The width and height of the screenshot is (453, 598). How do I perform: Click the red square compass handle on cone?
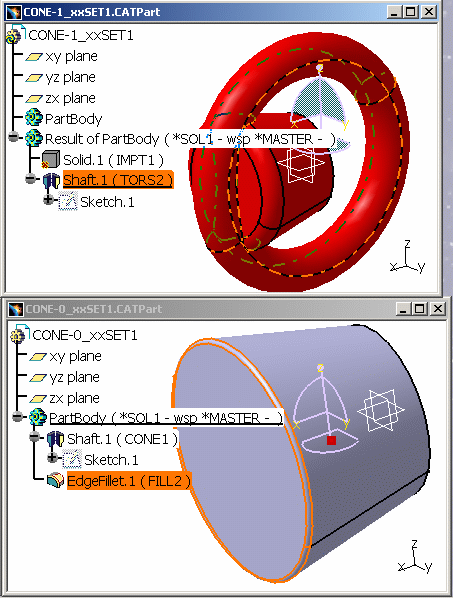click(x=331, y=440)
